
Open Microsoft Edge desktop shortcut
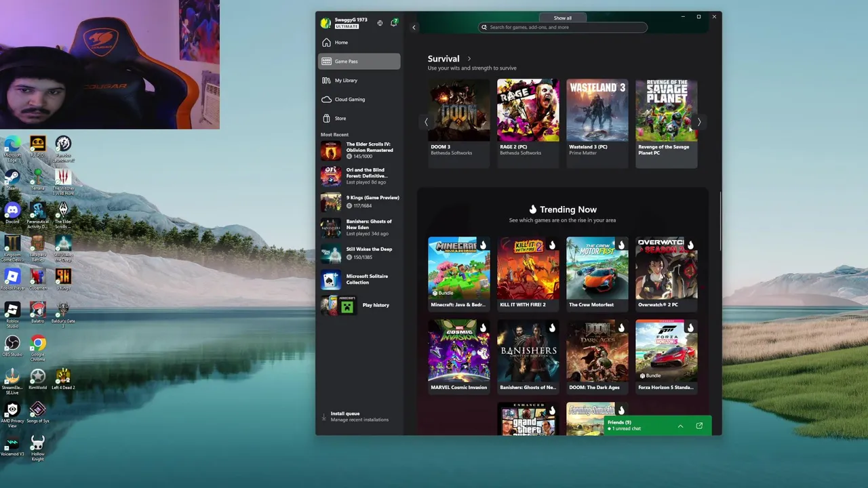point(12,149)
